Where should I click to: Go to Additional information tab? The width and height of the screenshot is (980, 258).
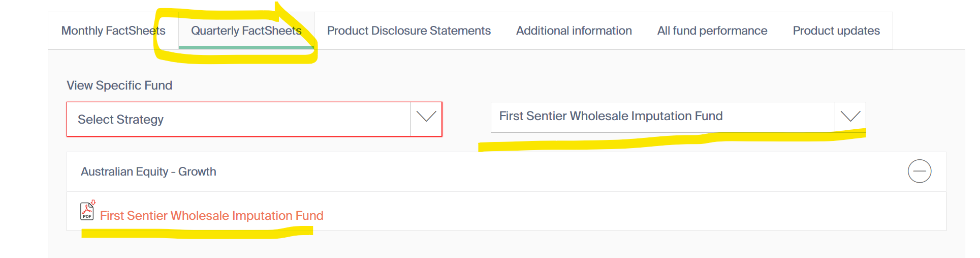click(x=574, y=31)
